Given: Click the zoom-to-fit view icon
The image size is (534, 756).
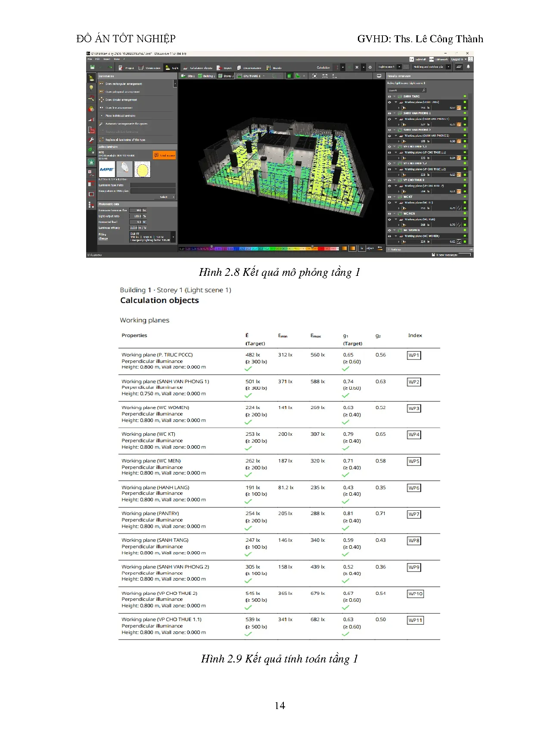Looking at the screenshot, I should (x=315, y=76).
